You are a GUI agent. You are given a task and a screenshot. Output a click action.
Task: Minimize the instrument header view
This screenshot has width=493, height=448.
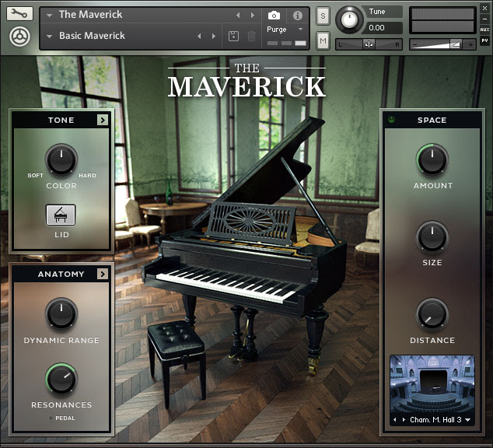(x=484, y=19)
